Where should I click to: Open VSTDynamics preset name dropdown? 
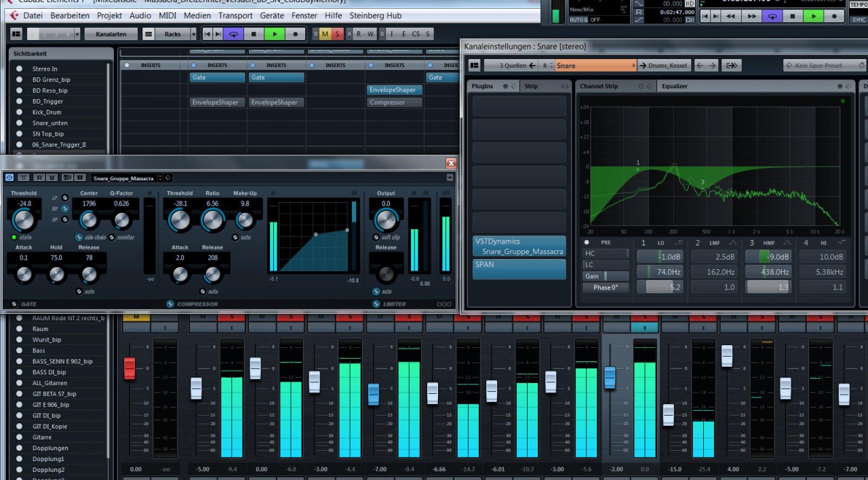[x=127, y=178]
